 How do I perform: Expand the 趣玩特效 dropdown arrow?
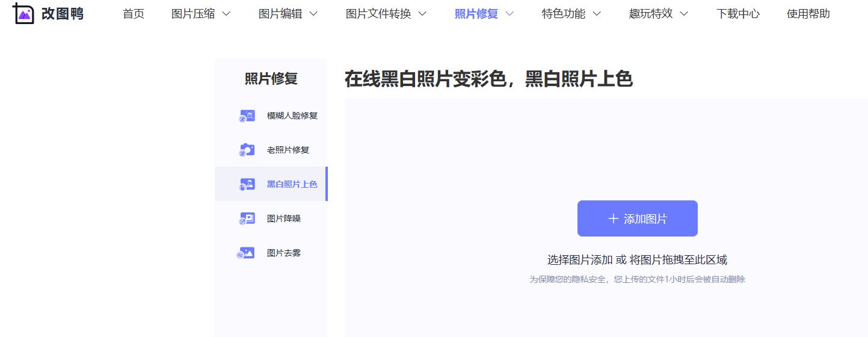pyautogui.click(x=684, y=14)
